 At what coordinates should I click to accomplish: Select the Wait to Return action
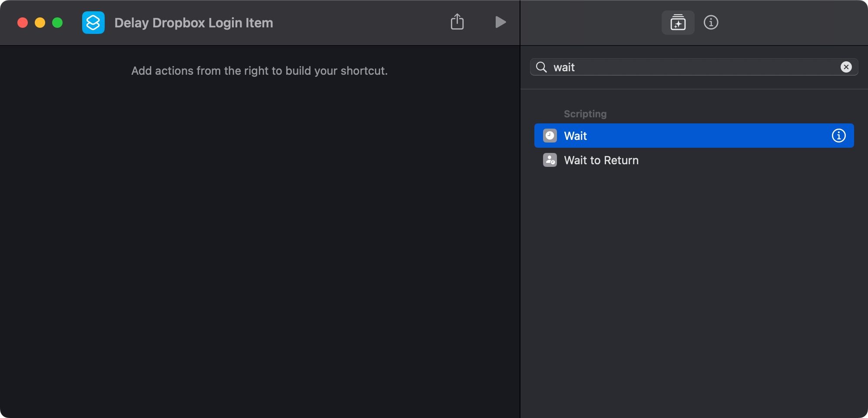(x=601, y=160)
